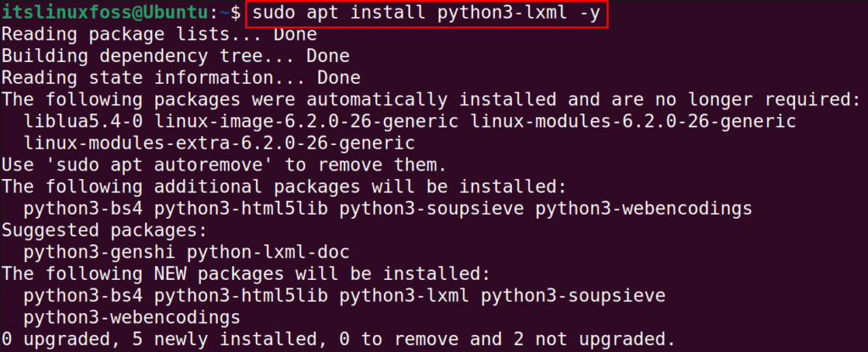The image size is (868, 352).
Task: Click the 'sudo apt autoremove' hint line
Action: (x=225, y=165)
